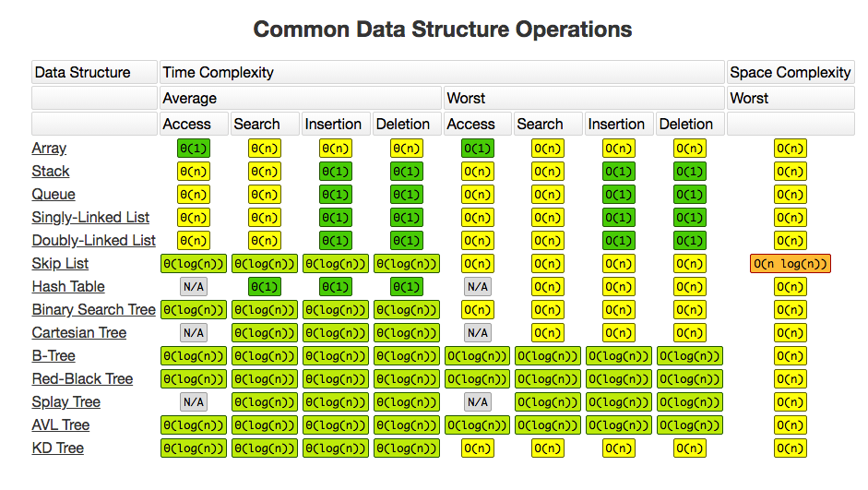Click the Data Structure column header
868x490 pixels.
[x=94, y=72]
